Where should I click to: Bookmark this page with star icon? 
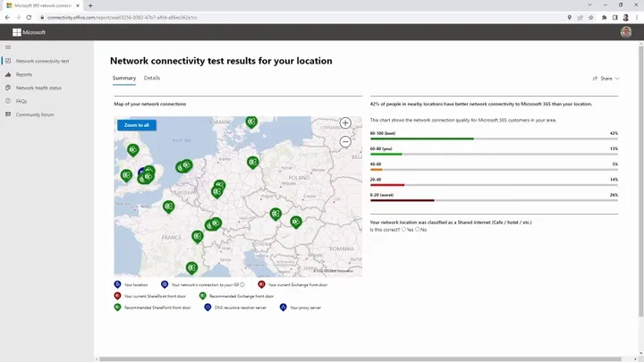coord(590,17)
